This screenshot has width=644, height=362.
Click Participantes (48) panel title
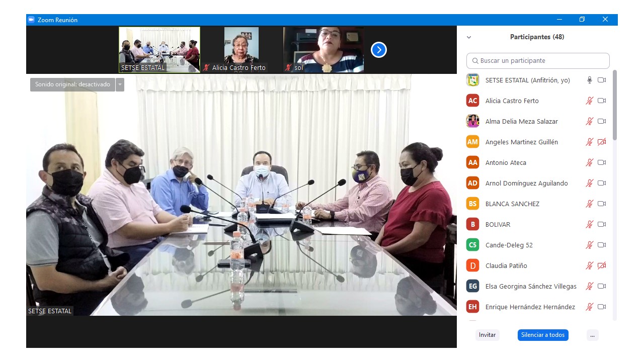(x=537, y=37)
